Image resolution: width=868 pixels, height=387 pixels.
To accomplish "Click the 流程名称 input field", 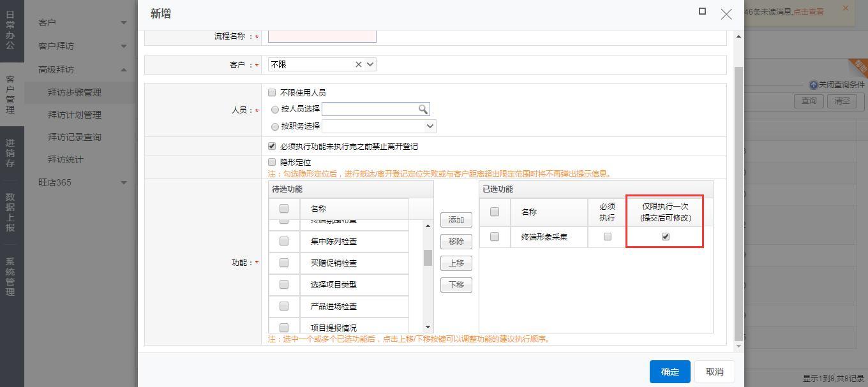I will tap(322, 36).
